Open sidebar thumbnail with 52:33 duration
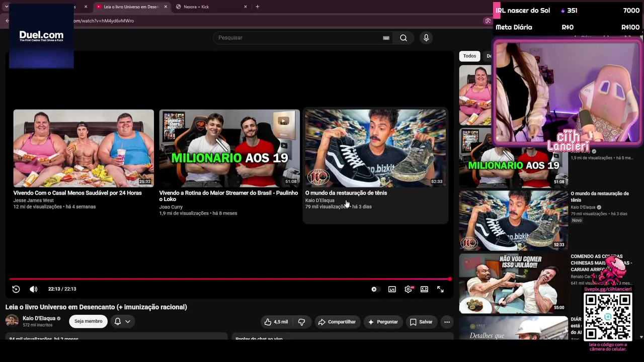This screenshot has height=362, width=644. (x=513, y=220)
